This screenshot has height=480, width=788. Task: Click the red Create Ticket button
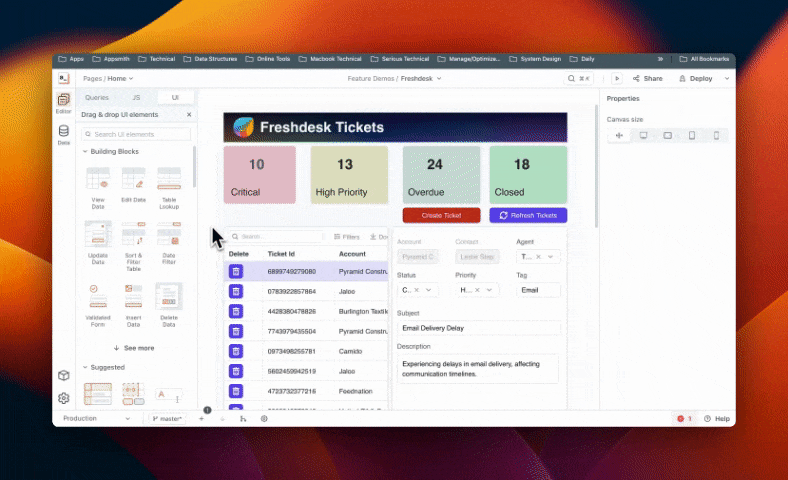[x=441, y=215]
